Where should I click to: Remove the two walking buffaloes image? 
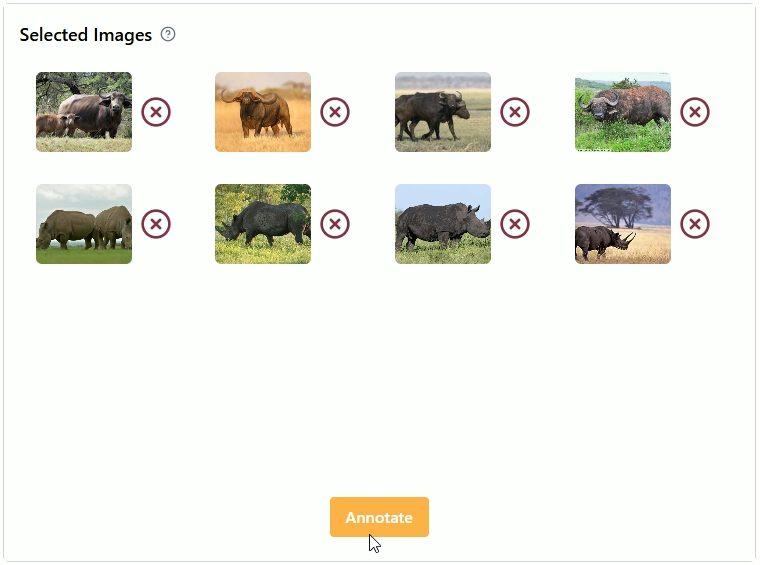click(515, 112)
